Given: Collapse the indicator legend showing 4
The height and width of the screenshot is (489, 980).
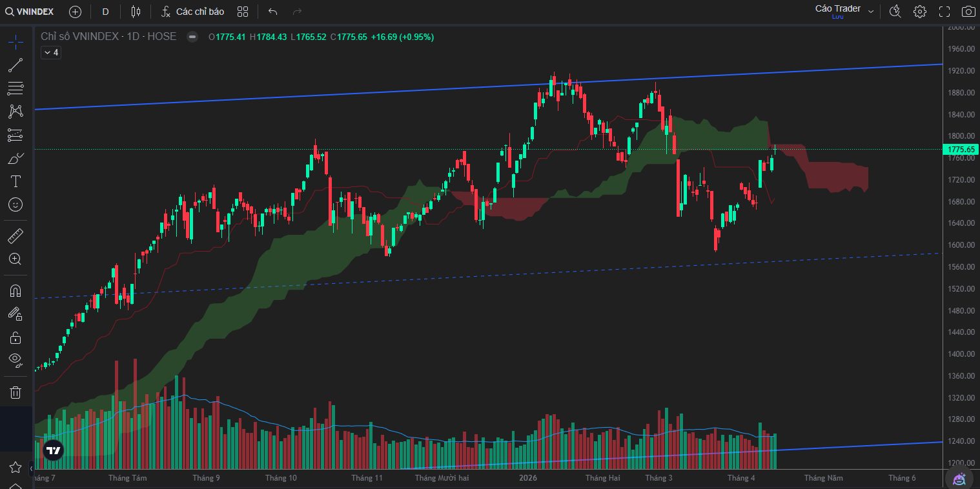Looking at the screenshot, I should pyautogui.click(x=50, y=53).
